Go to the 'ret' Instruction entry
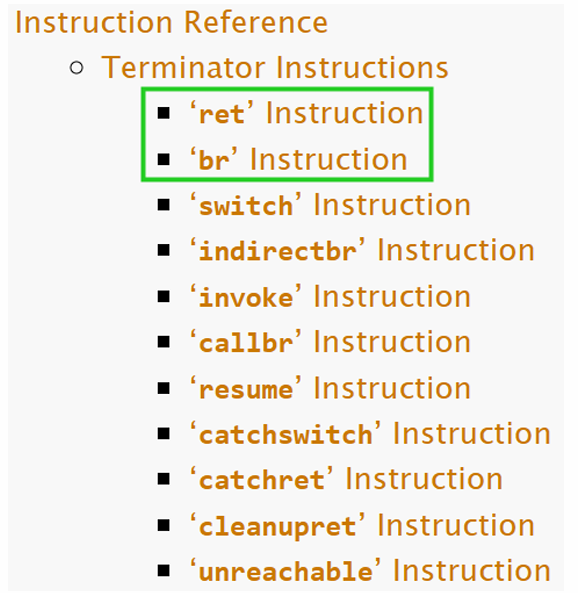This screenshot has height=593, width=578. [306, 113]
